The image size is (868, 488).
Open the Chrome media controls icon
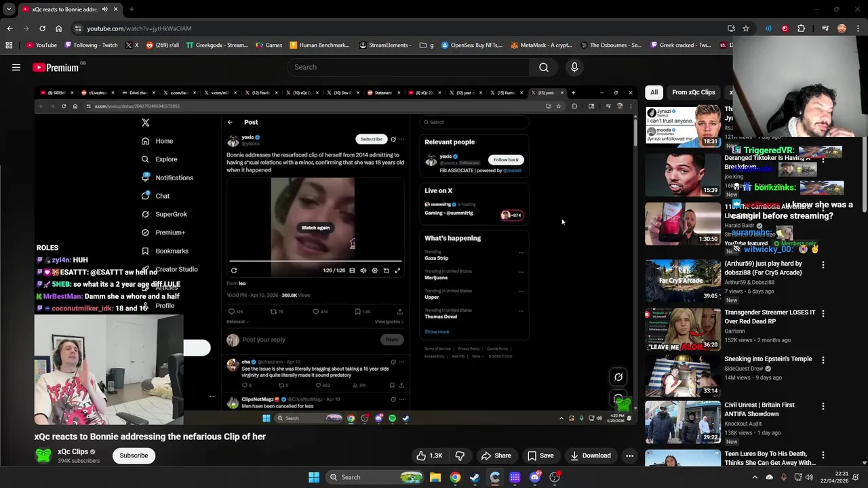click(x=825, y=28)
